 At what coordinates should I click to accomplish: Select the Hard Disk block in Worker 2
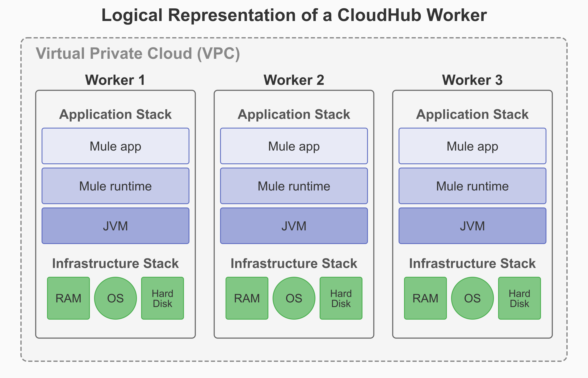pyautogui.click(x=341, y=298)
